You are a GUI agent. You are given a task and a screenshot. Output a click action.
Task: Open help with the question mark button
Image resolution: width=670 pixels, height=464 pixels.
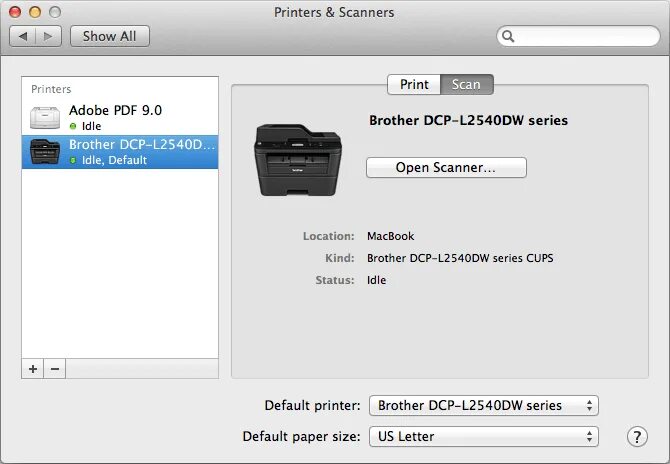[x=637, y=437]
